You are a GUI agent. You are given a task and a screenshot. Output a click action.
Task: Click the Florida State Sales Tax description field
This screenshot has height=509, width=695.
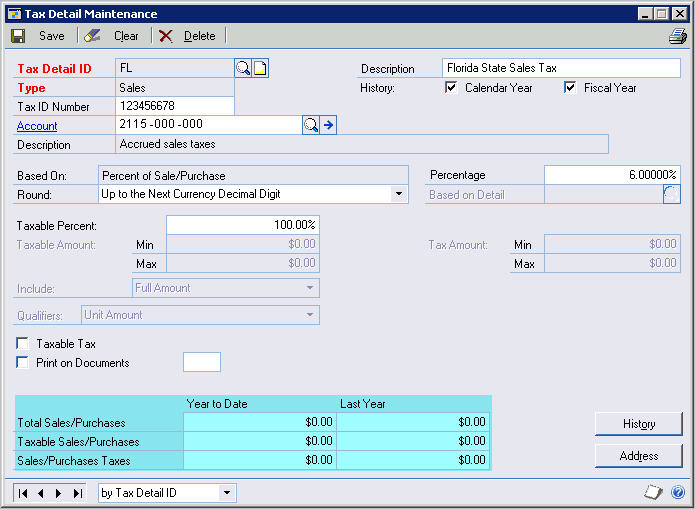tap(561, 68)
